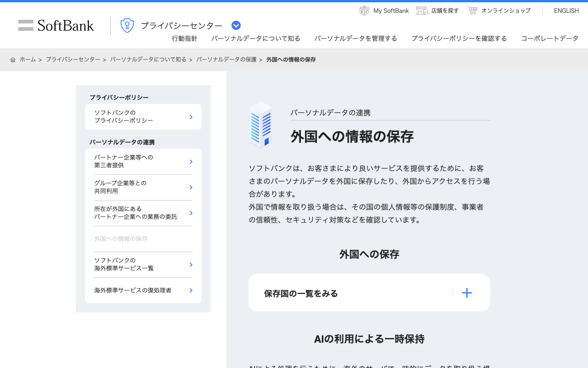Open パートナー企業等への第三者提供 sidebar item
Screen dimensions: 588x368
pos(143,161)
